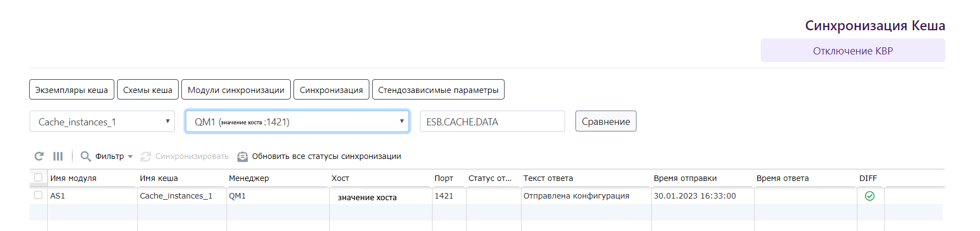The height and width of the screenshot is (231, 980).
Task: Expand the Фильтр dropdown arrow
Action: [130, 157]
